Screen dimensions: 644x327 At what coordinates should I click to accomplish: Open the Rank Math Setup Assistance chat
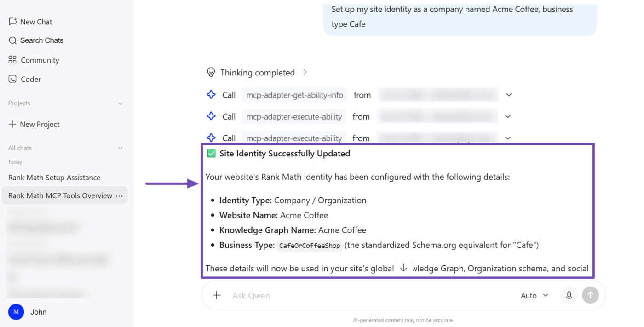pyautogui.click(x=54, y=178)
